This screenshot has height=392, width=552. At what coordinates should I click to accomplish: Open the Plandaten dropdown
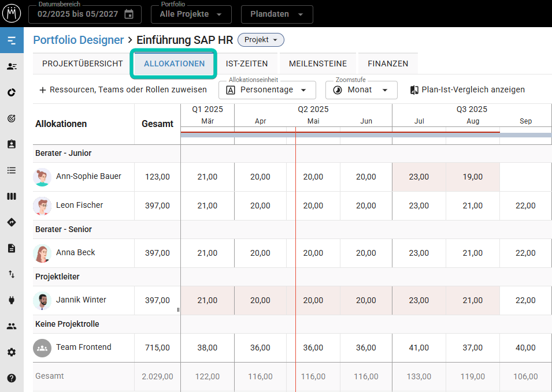[277, 14]
